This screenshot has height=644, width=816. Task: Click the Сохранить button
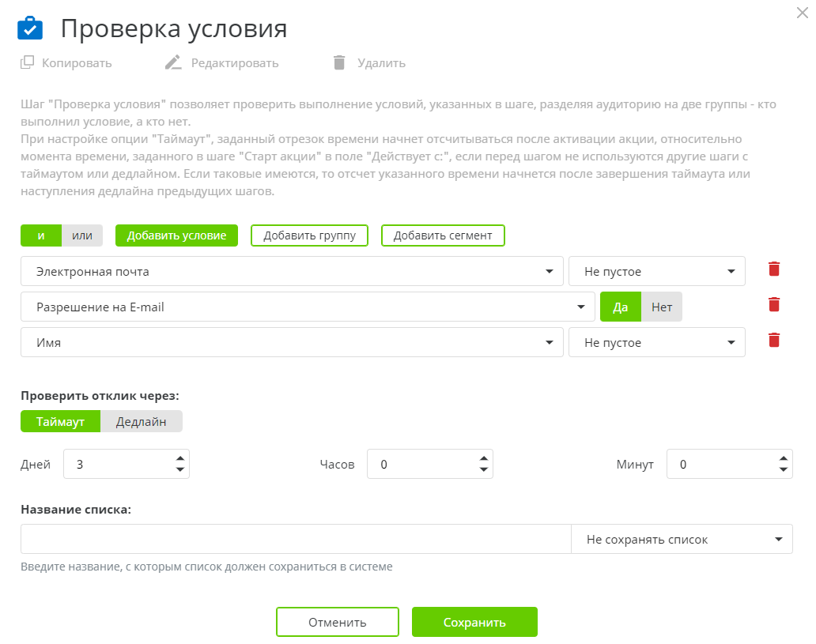(x=474, y=622)
